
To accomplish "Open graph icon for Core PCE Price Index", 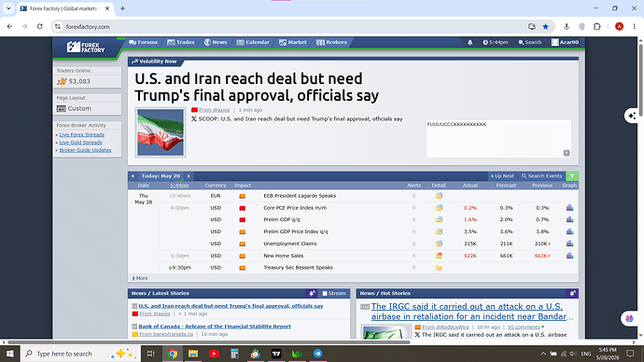I will coord(569,208).
